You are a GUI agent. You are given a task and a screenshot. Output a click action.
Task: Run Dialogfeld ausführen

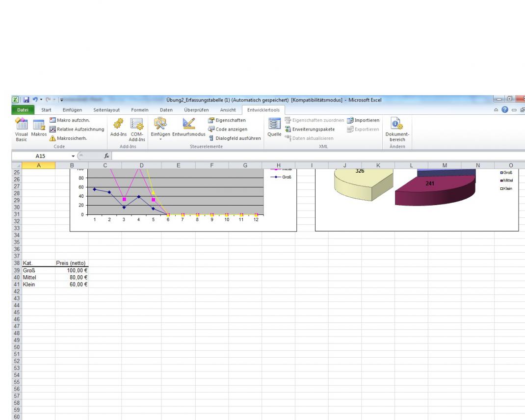[x=235, y=138]
